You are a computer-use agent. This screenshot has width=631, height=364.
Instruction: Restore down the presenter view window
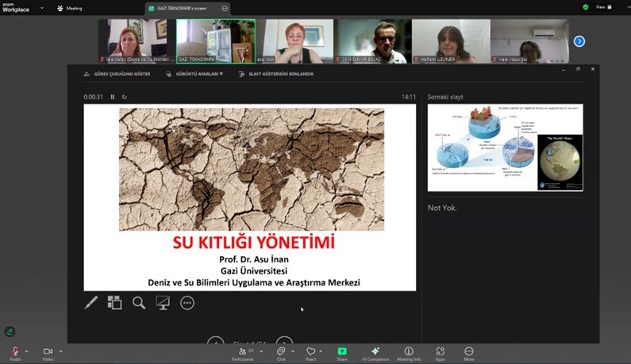[578, 69]
